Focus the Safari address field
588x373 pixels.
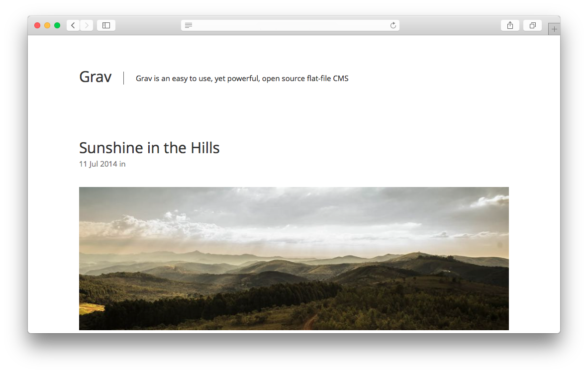(x=290, y=25)
